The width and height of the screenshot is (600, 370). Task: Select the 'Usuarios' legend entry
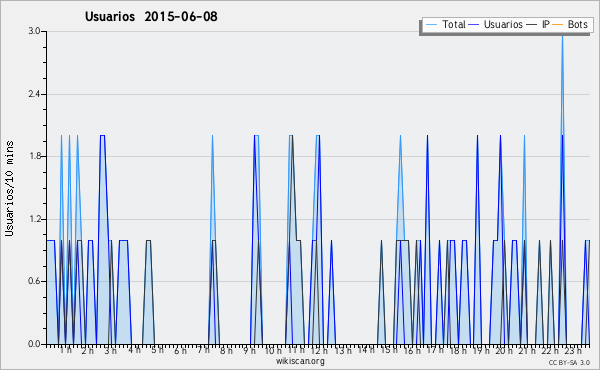503,24
